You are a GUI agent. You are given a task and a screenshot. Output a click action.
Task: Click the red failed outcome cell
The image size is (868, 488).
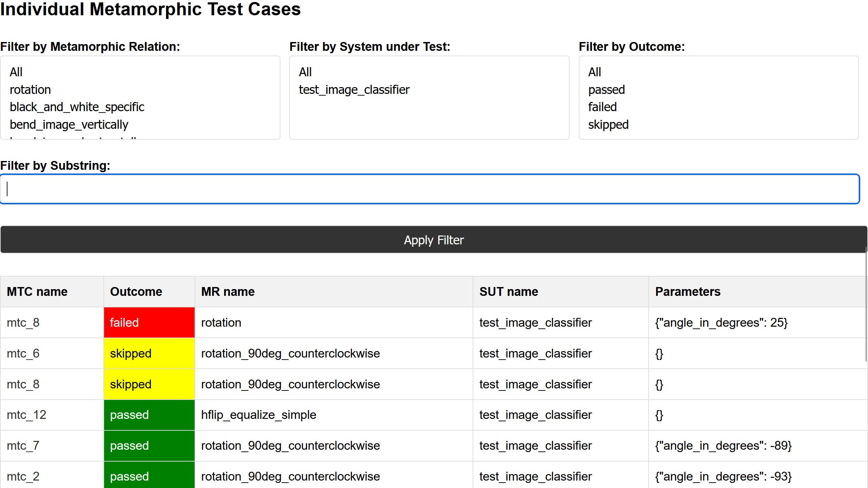149,323
